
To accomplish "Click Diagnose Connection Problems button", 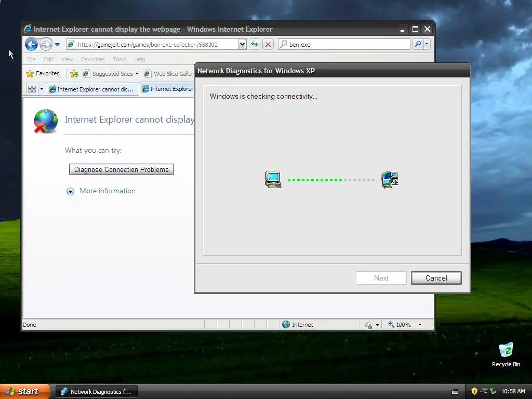I will pos(122,170).
